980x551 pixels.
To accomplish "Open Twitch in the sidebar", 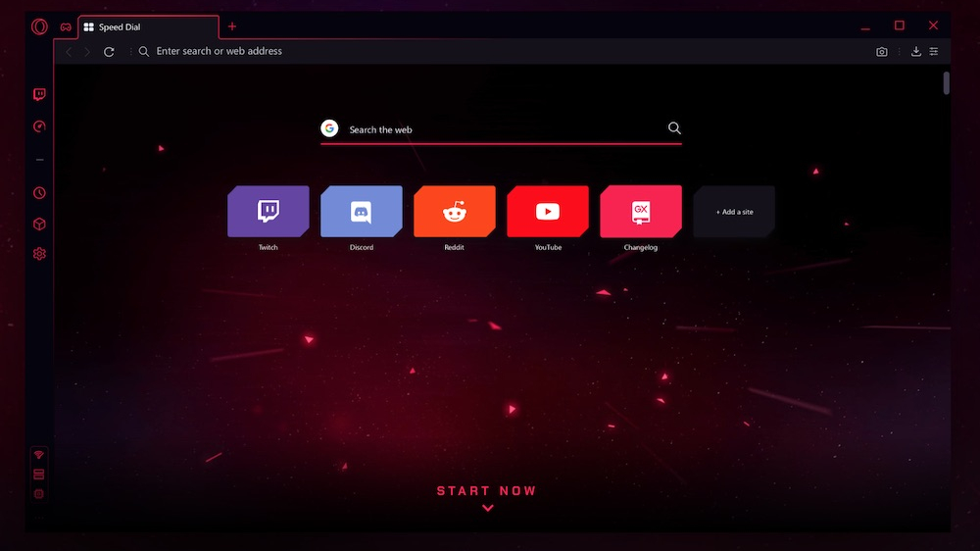I will 39,94.
